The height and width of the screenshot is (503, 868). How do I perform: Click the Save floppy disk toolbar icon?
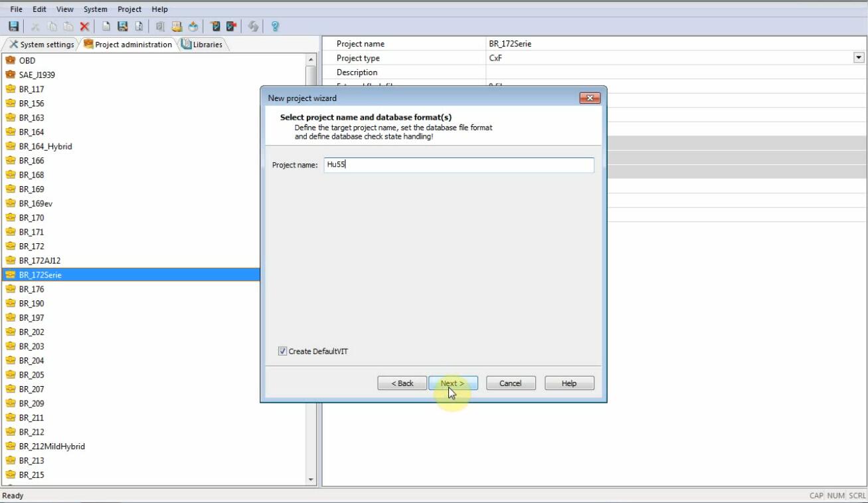pyautogui.click(x=13, y=27)
